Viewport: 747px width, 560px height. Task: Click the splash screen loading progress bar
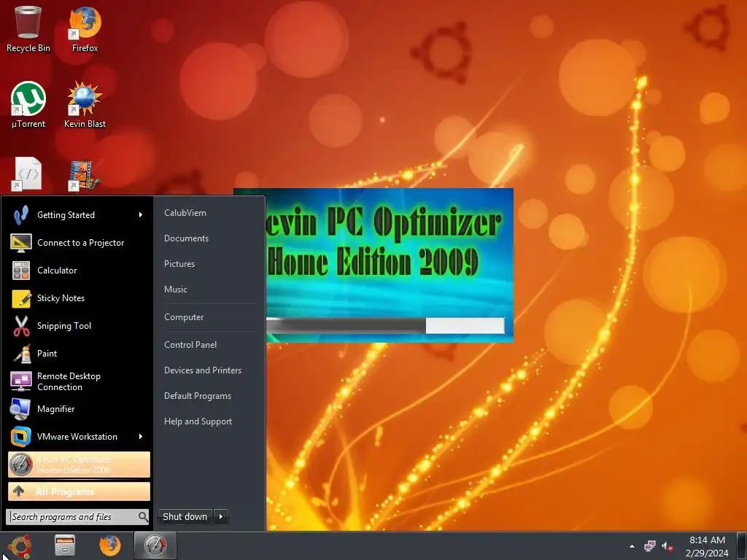385,326
